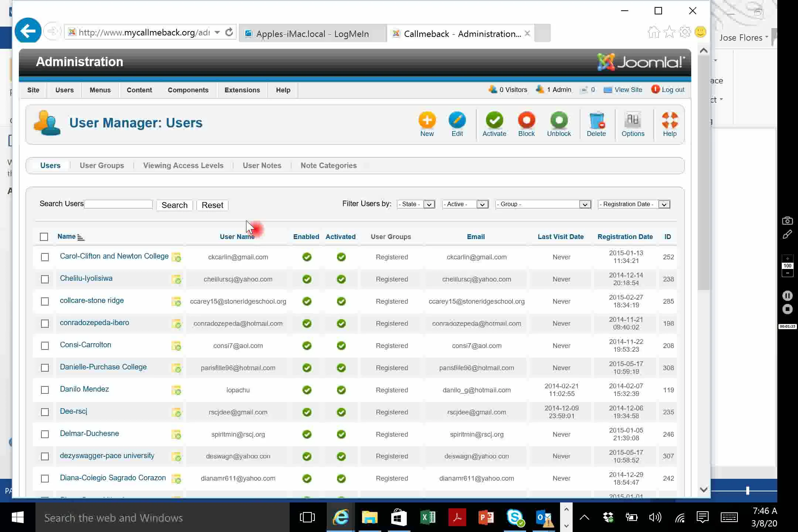Expand the address bar dropdown arrow
Viewport: 798px width, 532px height.
217,32
